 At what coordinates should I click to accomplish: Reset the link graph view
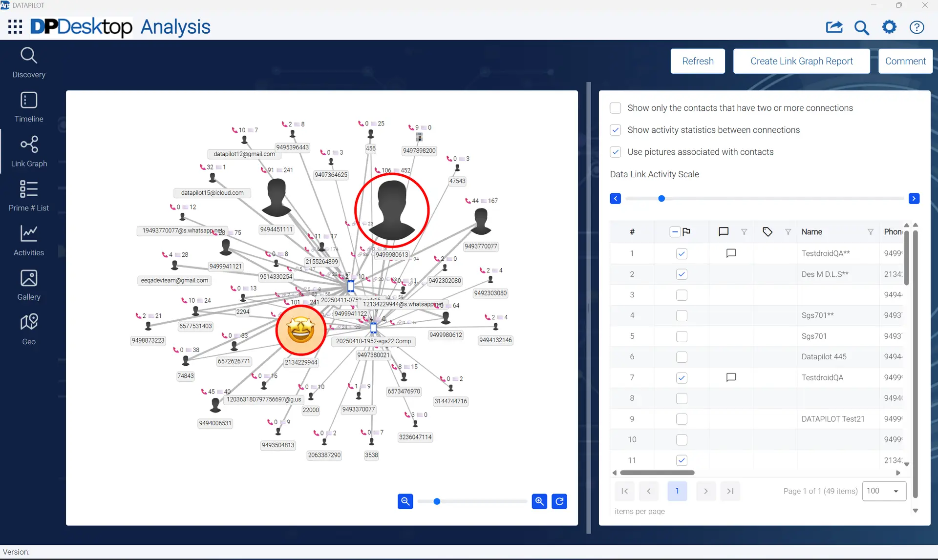559,501
